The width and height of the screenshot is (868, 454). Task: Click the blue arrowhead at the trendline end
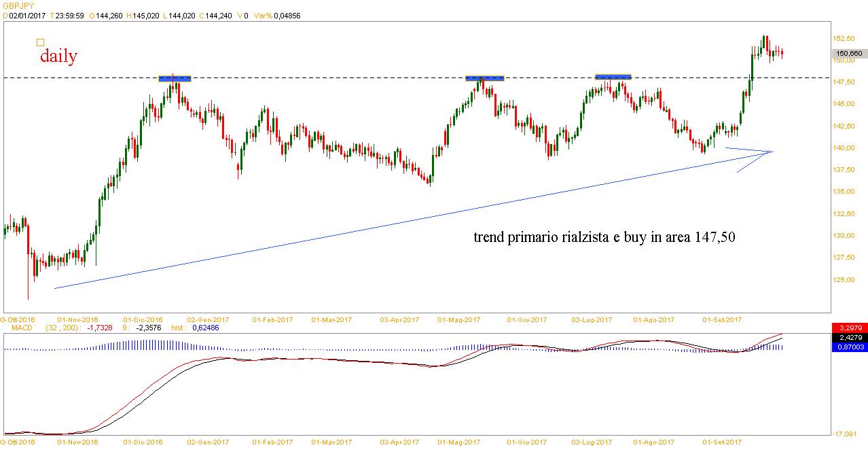point(771,152)
